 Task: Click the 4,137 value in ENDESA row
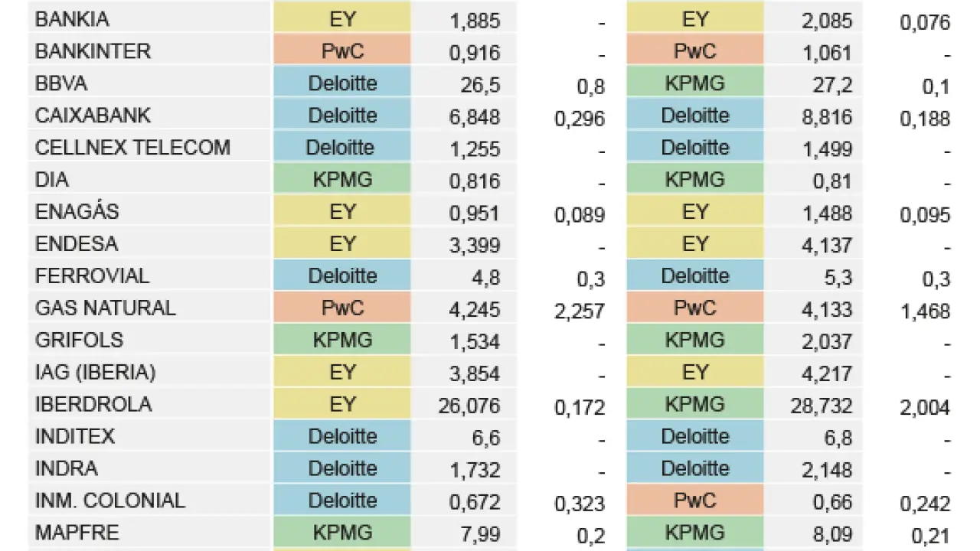click(x=827, y=246)
